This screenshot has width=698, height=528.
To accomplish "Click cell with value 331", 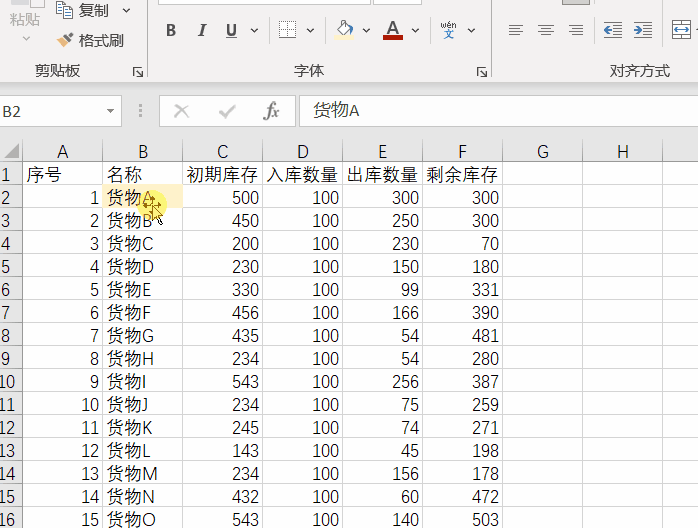I will pyautogui.click(x=463, y=289).
